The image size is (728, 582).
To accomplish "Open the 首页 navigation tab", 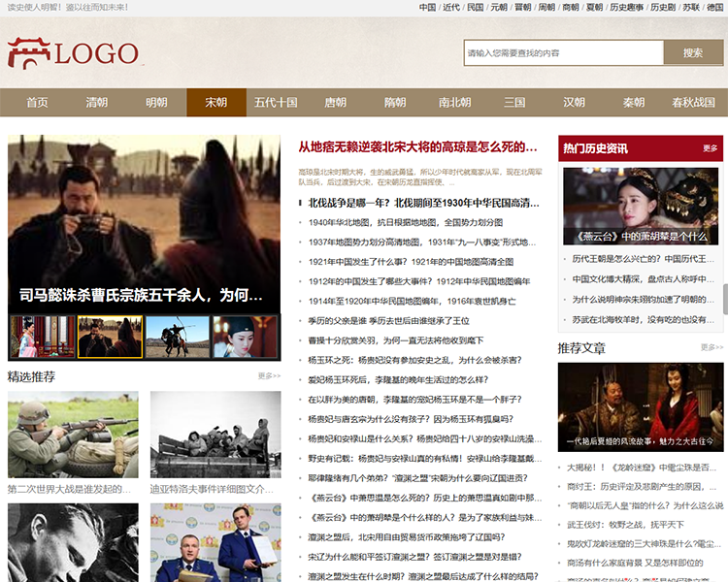I will tap(37, 103).
